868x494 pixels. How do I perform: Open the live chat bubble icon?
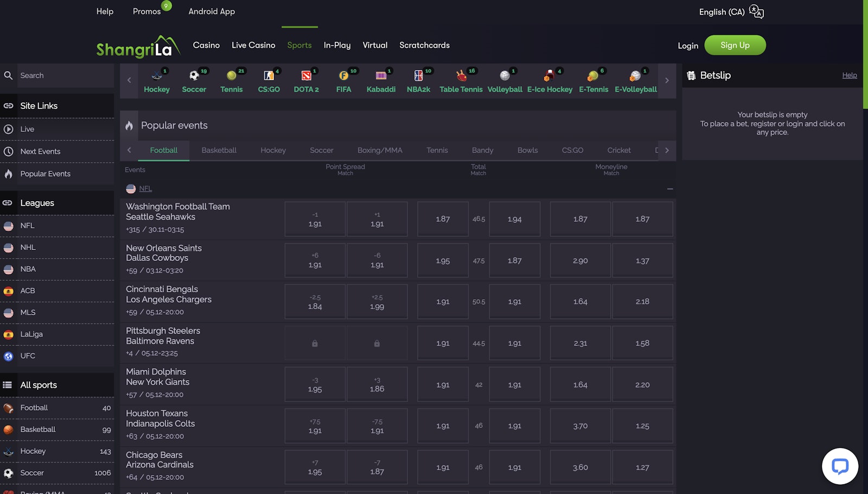click(x=840, y=466)
